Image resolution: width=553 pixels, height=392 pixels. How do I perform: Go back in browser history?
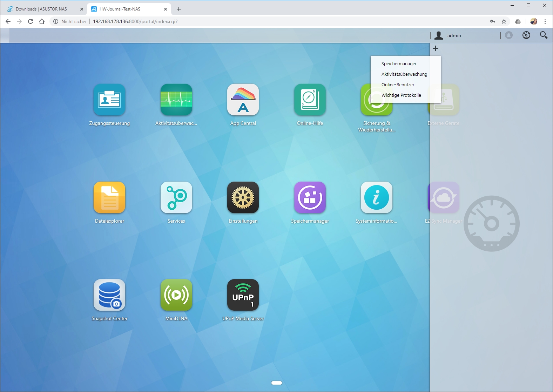[8, 21]
